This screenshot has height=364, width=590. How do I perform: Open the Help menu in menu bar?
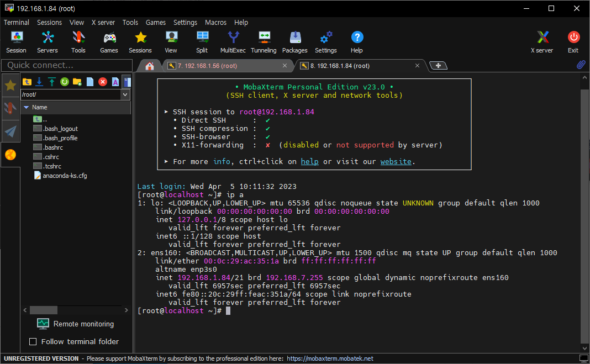pos(241,23)
